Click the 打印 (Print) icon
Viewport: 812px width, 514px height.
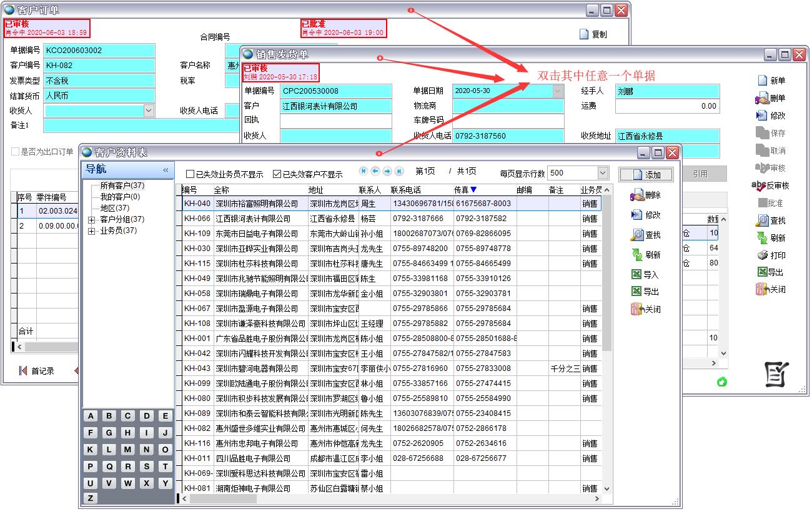click(x=762, y=255)
